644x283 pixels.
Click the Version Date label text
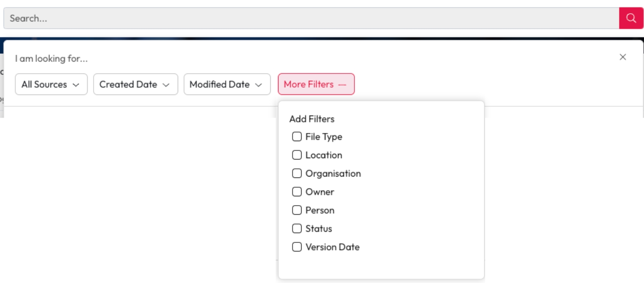332,247
